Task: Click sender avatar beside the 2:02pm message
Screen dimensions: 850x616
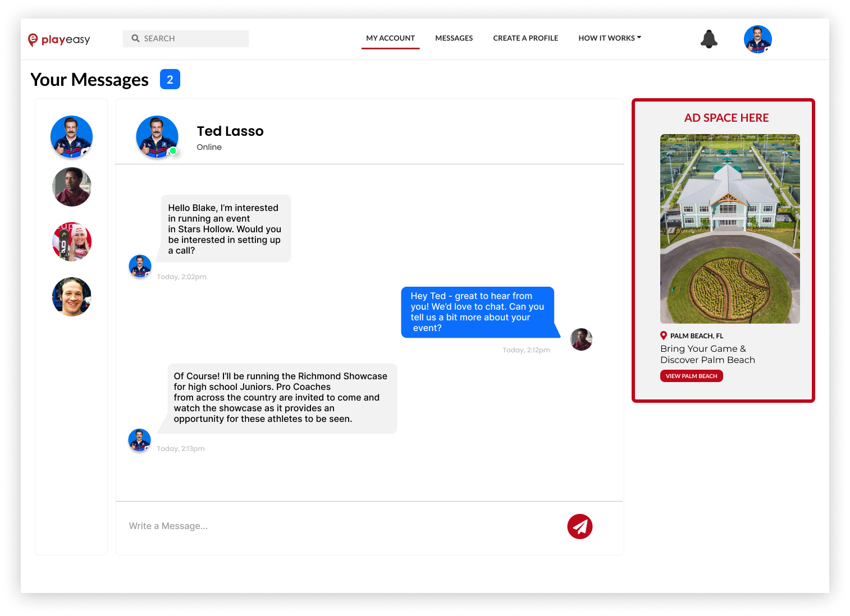Action: pyautogui.click(x=140, y=266)
